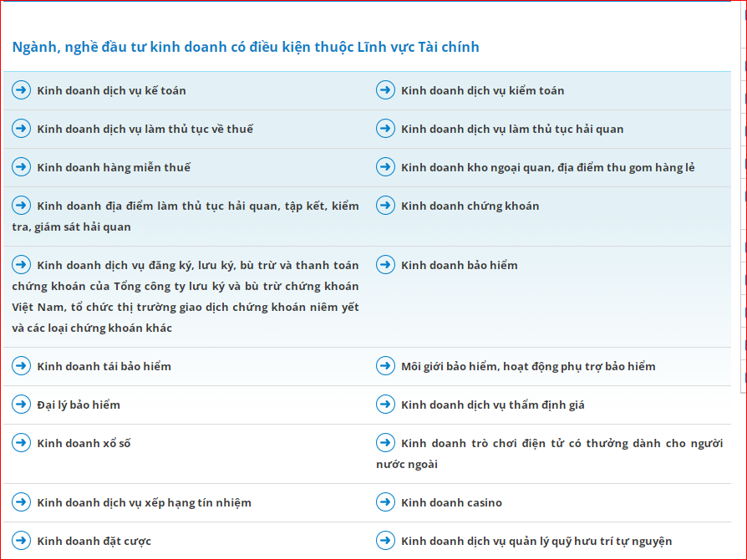Click arrow icon beside Kinh doanh kho ngoại quan
Image resolution: width=747 pixels, height=560 pixels.
(385, 167)
